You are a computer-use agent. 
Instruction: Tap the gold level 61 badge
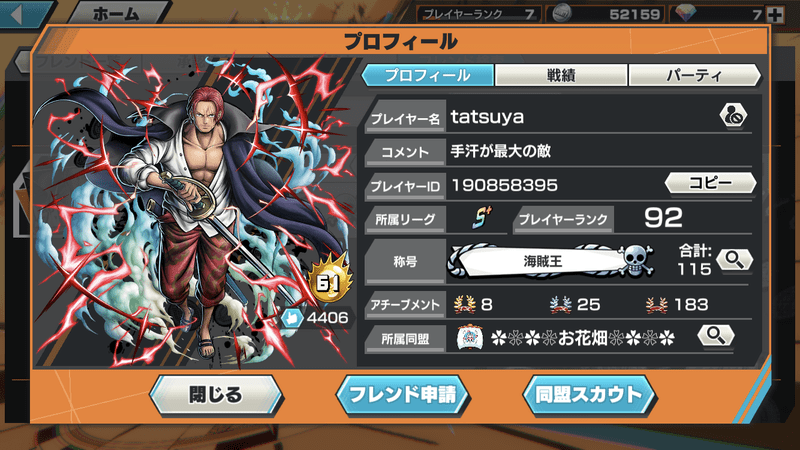coord(329,281)
